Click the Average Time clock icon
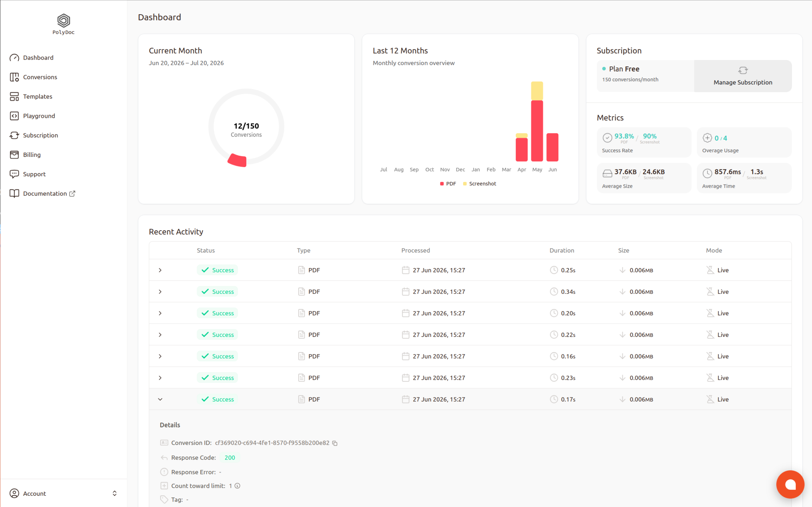 coord(707,173)
